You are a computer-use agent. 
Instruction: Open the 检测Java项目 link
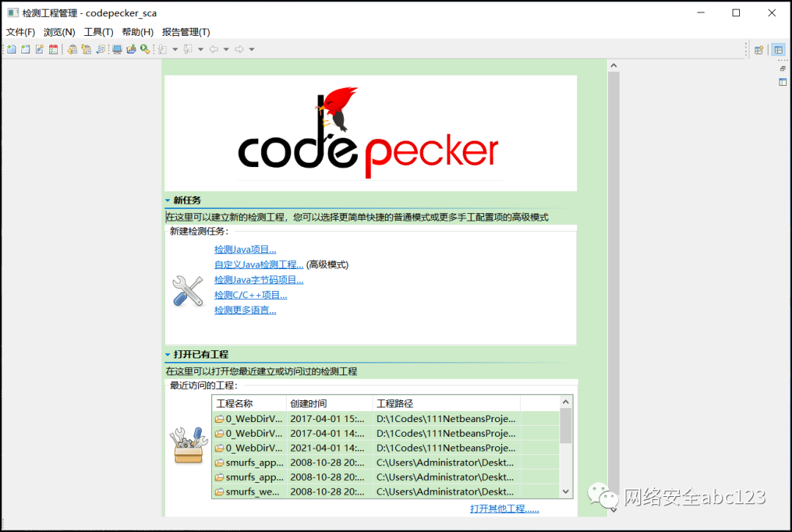[x=245, y=249]
